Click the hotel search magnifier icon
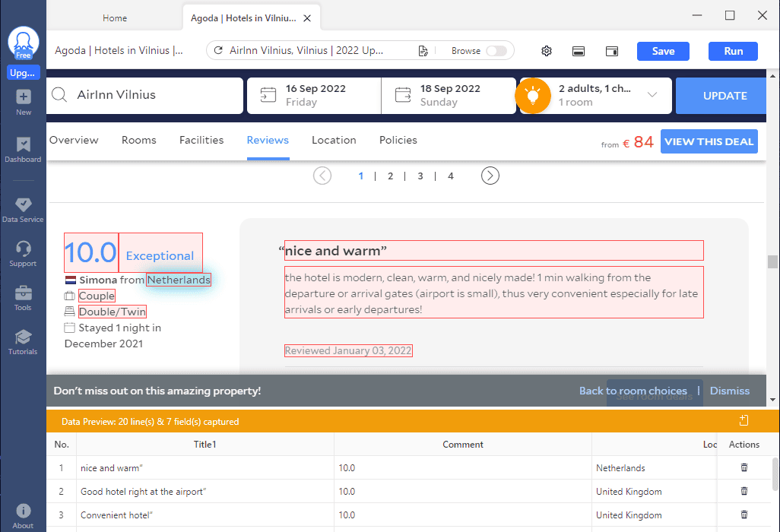The image size is (780, 532). pos(59,94)
